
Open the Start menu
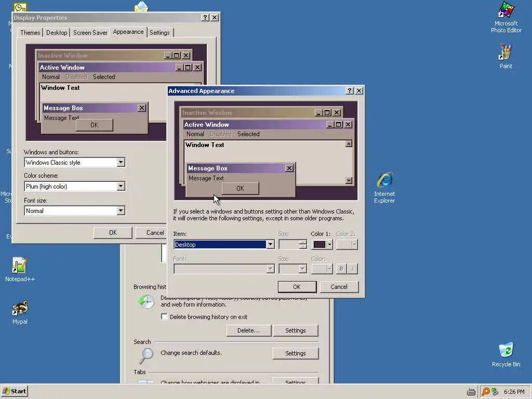click(x=14, y=391)
